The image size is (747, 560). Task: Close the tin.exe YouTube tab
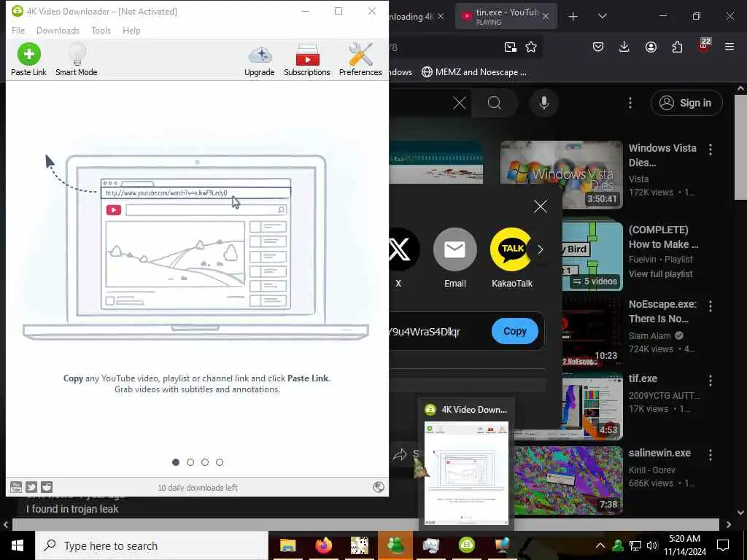546,16
